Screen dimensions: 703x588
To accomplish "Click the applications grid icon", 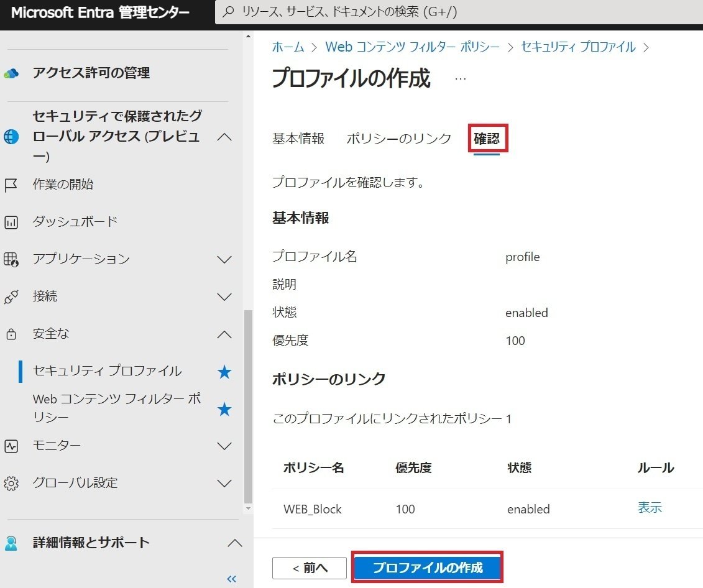I will 11,259.
